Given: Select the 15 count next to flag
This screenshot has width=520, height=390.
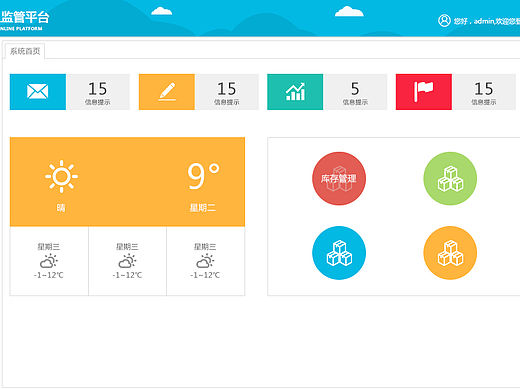Looking at the screenshot, I should click(484, 89).
